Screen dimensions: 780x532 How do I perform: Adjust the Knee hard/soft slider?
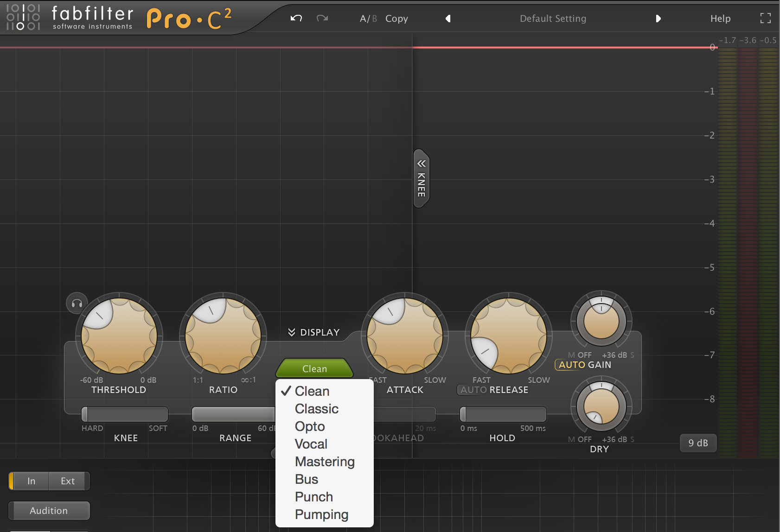pyautogui.click(x=125, y=414)
